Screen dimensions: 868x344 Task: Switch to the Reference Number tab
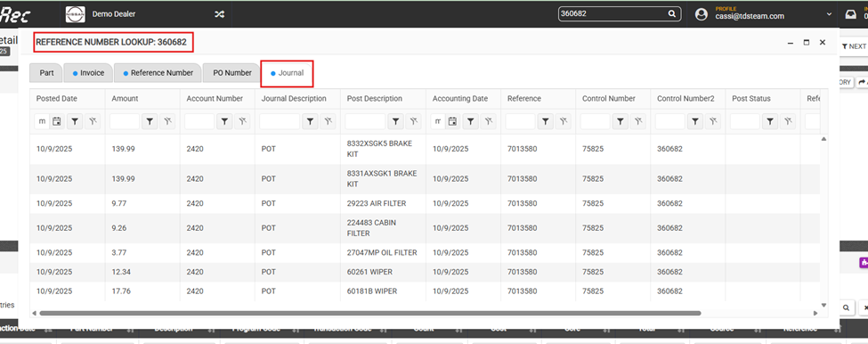[158, 72]
